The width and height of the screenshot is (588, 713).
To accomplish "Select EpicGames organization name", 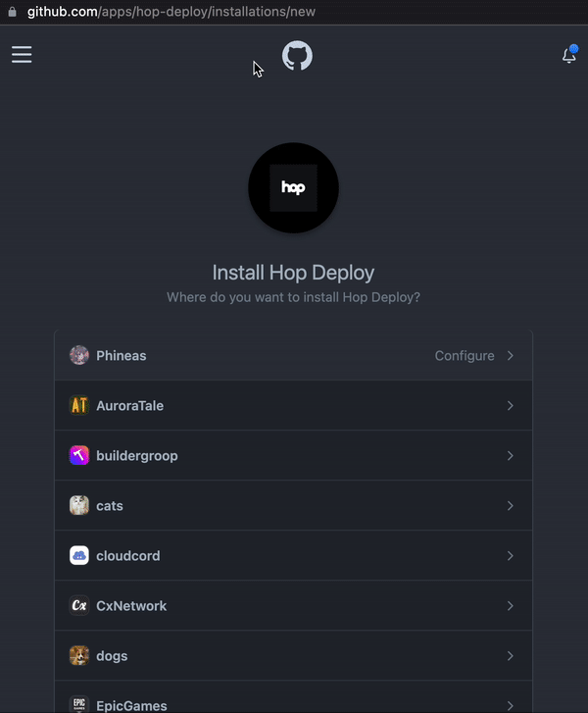I will [131, 706].
